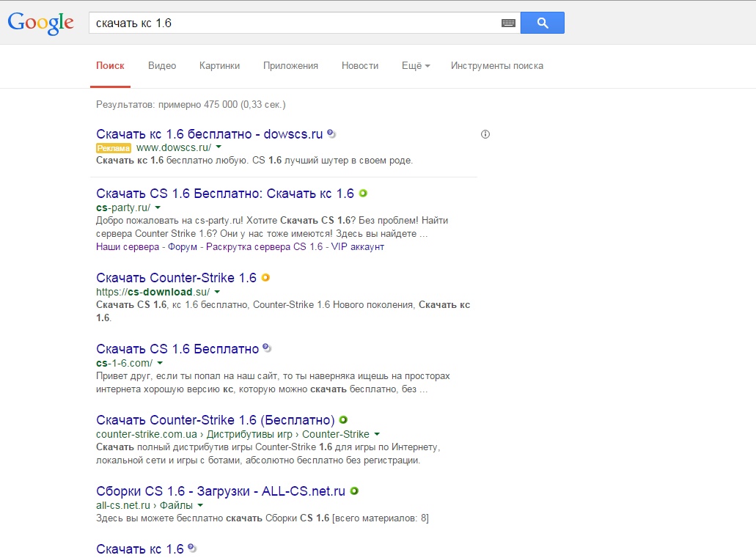
Task: Expand dropdown arrow next to all-cs.net.ru › Файлы
Action: coord(200,505)
